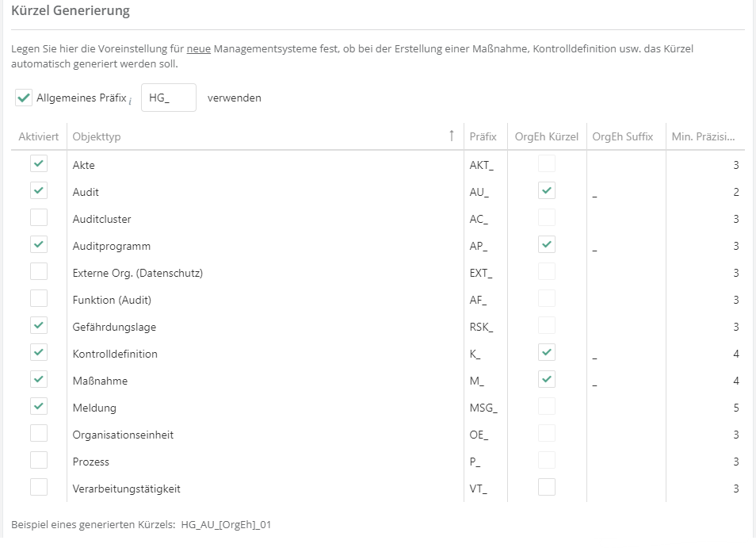756x548 pixels.
Task: Sort by Objekttyp ascending arrow
Action: pyautogui.click(x=452, y=136)
